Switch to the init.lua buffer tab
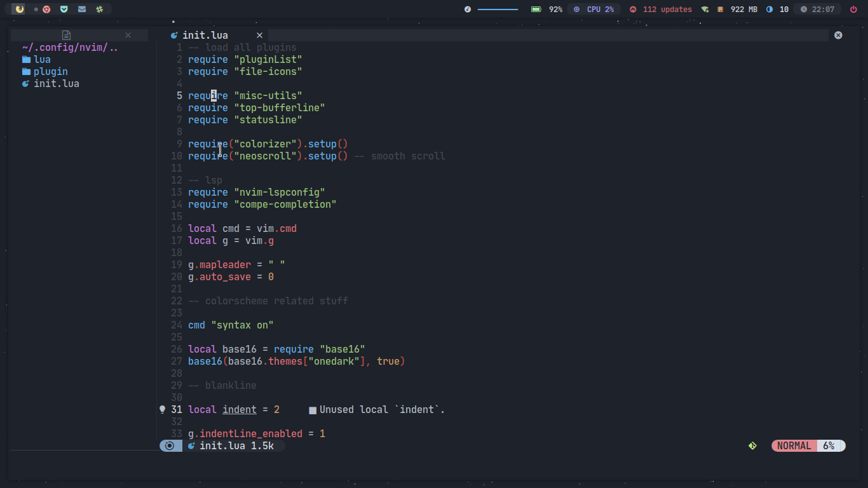The width and height of the screenshot is (868, 488). pyautogui.click(x=205, y=35)
